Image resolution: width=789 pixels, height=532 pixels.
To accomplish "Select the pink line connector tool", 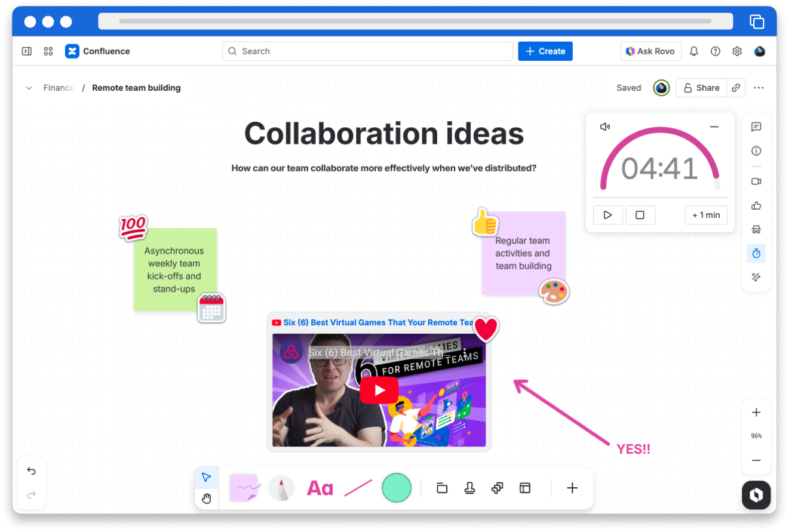I will coord(358,488).
